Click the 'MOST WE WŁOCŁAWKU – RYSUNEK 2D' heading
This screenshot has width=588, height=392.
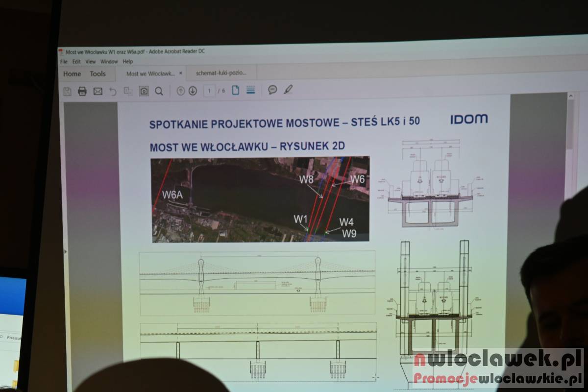click(x=248, y=147)
